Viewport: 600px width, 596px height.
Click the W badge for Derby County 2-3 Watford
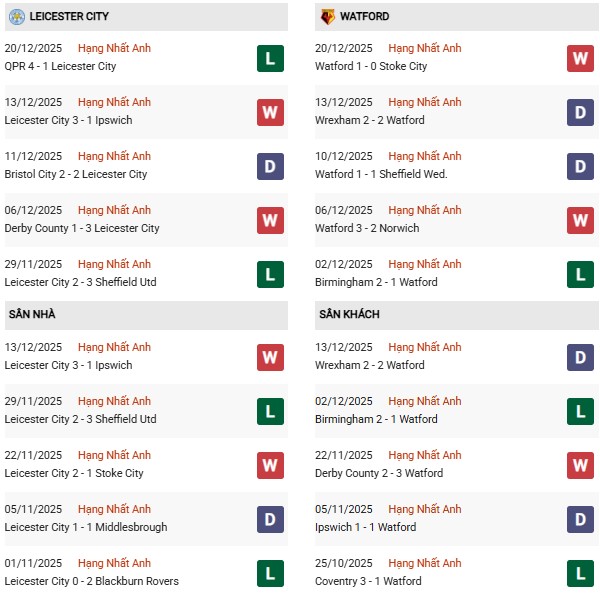click(x=580, y=465)
